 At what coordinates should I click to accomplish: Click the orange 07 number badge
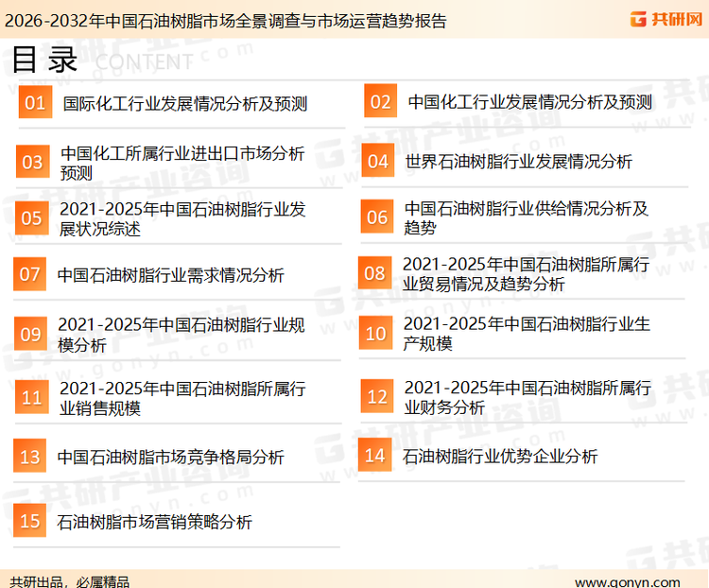pyautogui.click(x=30, y=274)
